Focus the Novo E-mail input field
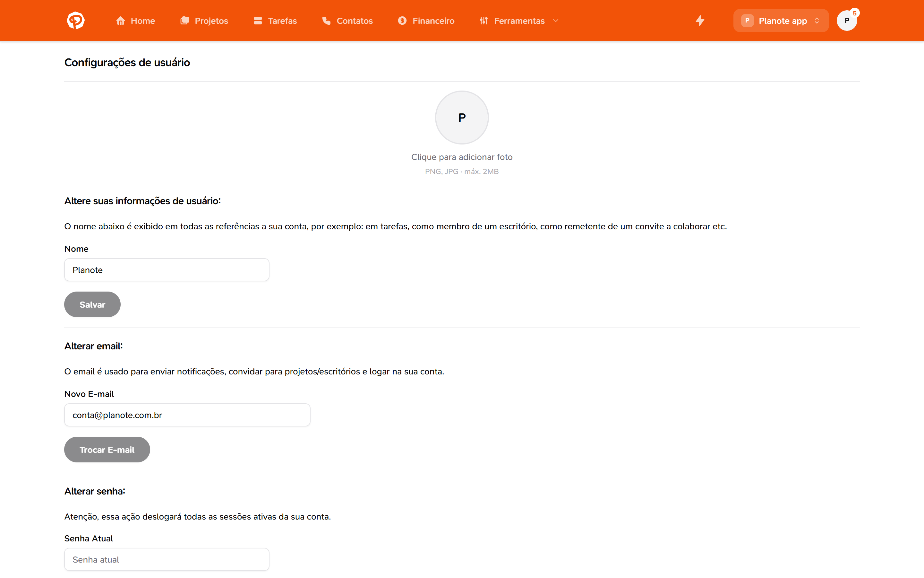 (187, 415)
